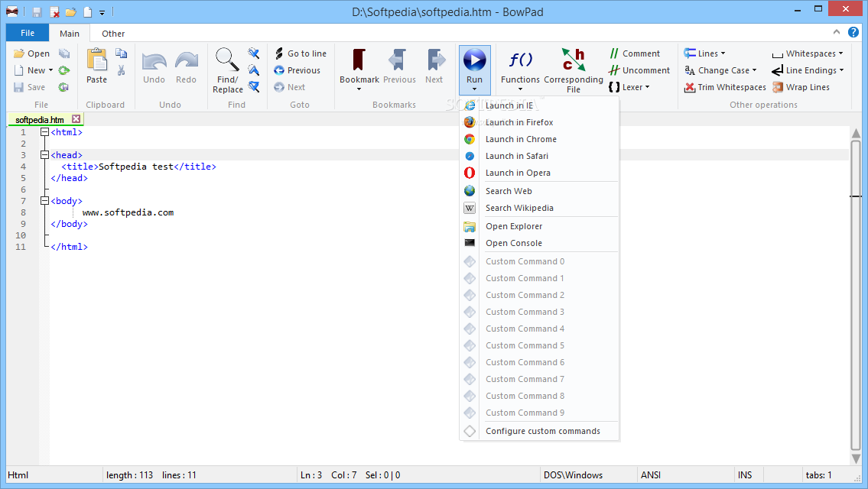This screenshot has height=489, width=868.
Task: Jump to Previous bookmark icon
Action: point(398,60)
